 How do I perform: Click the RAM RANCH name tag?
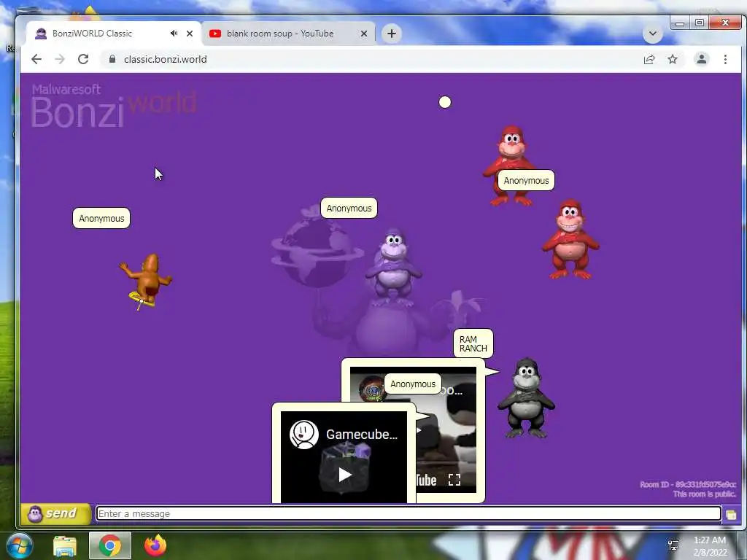click(473, 343)
